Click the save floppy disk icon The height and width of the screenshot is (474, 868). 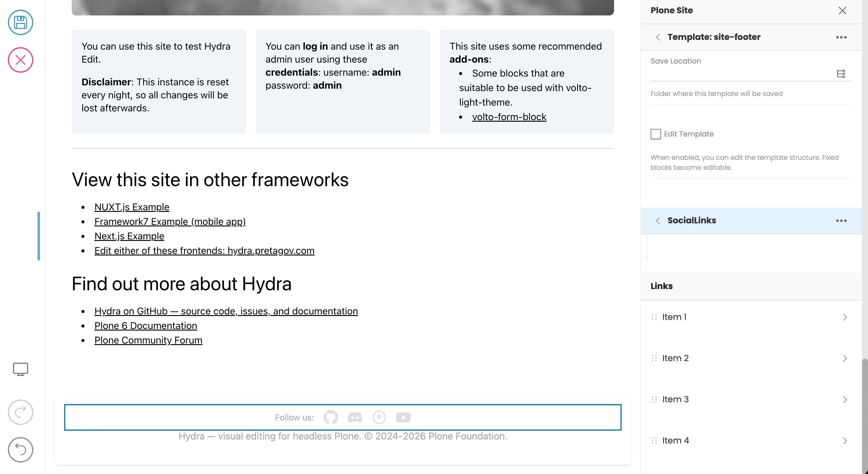[21, 23]
